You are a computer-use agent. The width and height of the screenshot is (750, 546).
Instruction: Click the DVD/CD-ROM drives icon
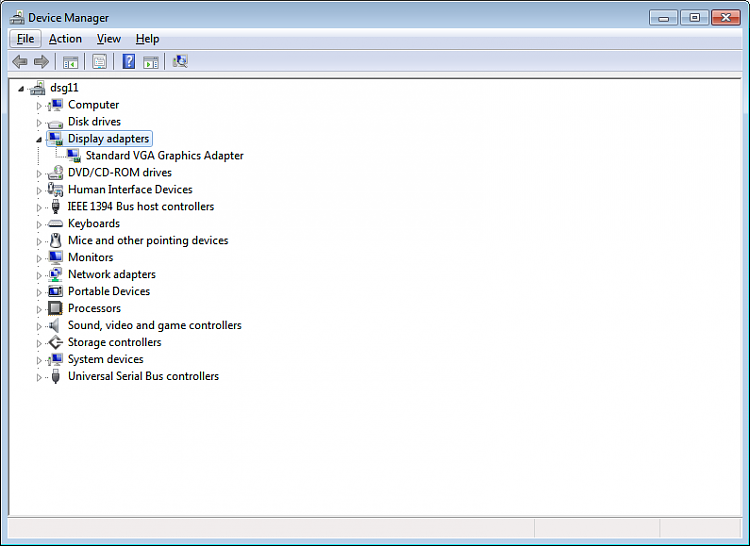point(55,173)
